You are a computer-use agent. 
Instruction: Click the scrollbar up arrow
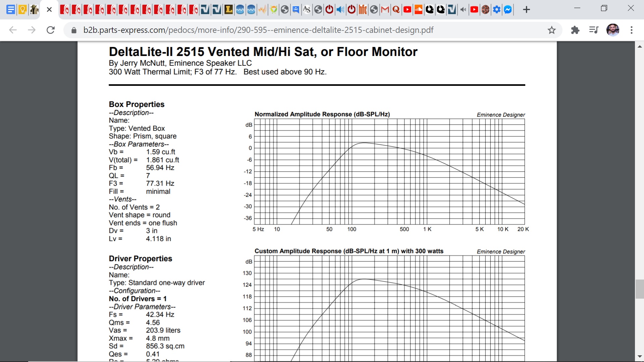(640, 46)
